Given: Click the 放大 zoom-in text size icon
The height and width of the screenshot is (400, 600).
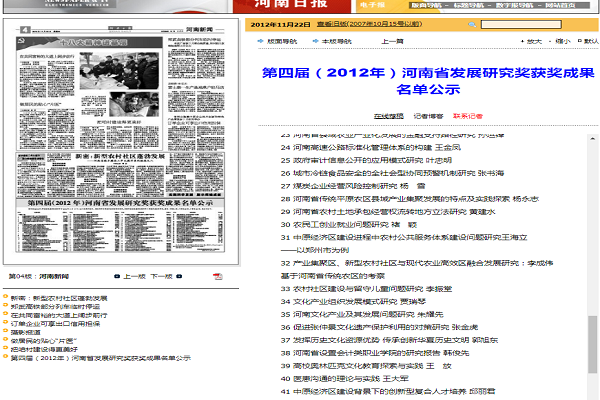Looking at the screenshot, I should click(x=523, y=42).
